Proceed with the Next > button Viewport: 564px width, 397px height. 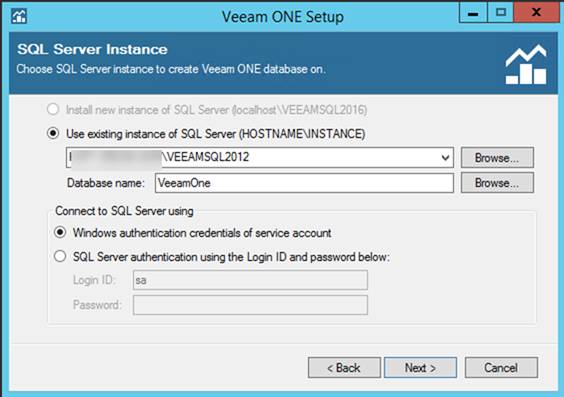point(420,368)
